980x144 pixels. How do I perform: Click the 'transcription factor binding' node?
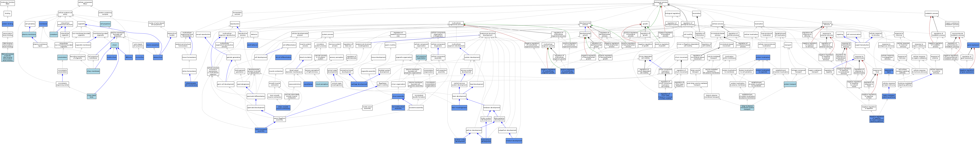click(8, 34)
